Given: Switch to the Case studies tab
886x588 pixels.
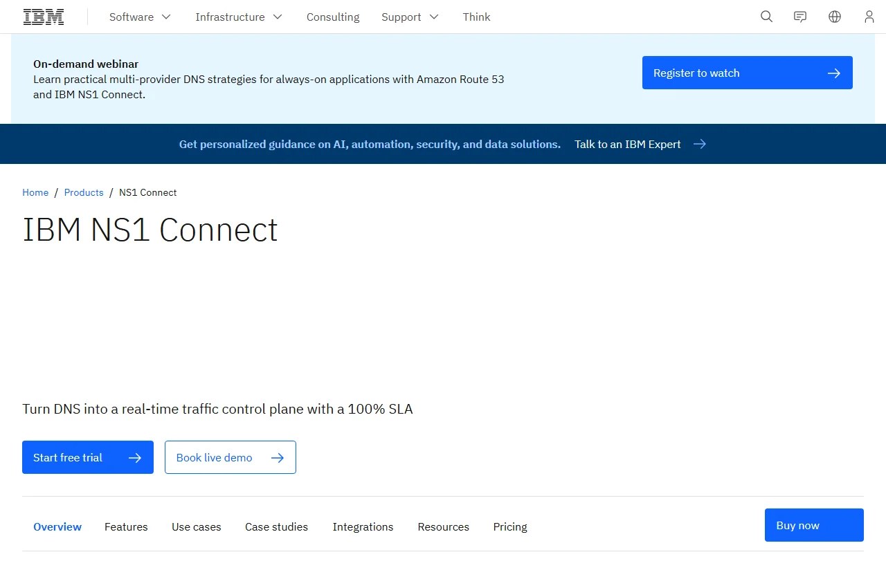Looking at the screenshot, I should (276, 526).
